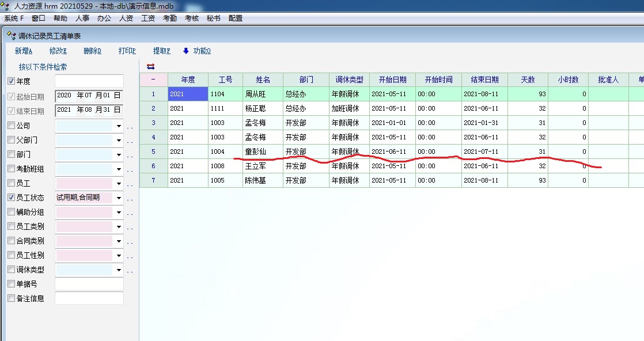This screenshot has width=644, height=341.
Task: Expand the 员工状态 dropdown showing 试用期,合同期
Action: point(119,198)
